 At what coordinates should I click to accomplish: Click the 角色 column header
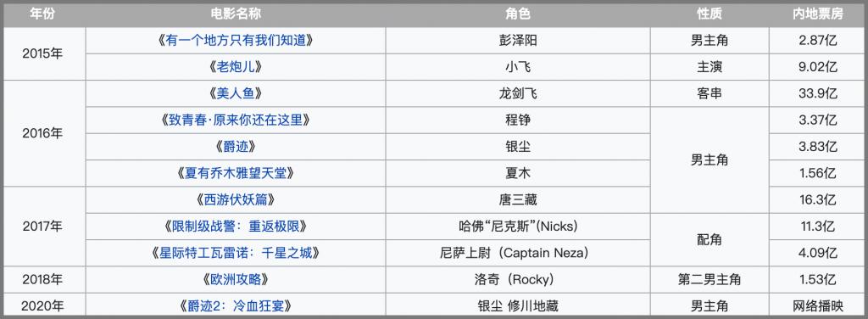point(518,15)
